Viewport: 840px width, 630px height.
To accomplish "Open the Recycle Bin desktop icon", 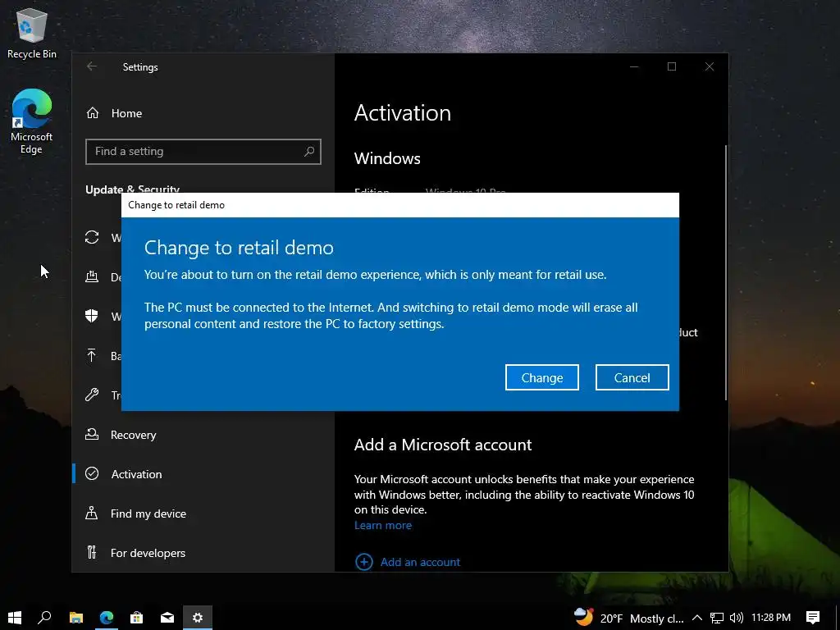I will [x=32, y=33].
